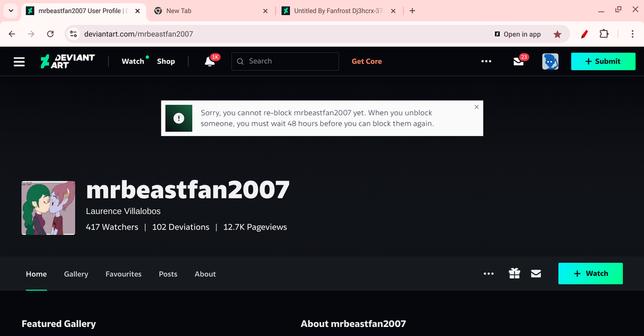
Task: Minimize the browser window
Action: (x=601, y=11)
